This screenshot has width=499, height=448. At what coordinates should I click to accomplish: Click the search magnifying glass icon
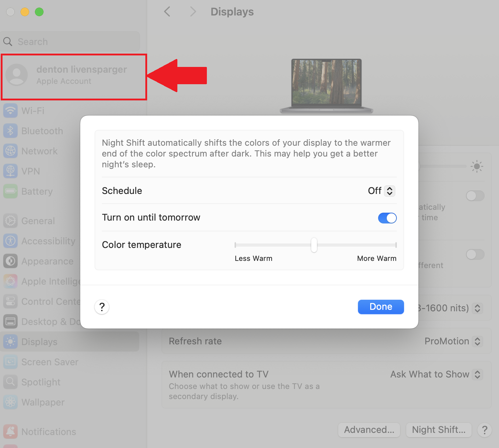pyautogui.click(x=8, y=42)
